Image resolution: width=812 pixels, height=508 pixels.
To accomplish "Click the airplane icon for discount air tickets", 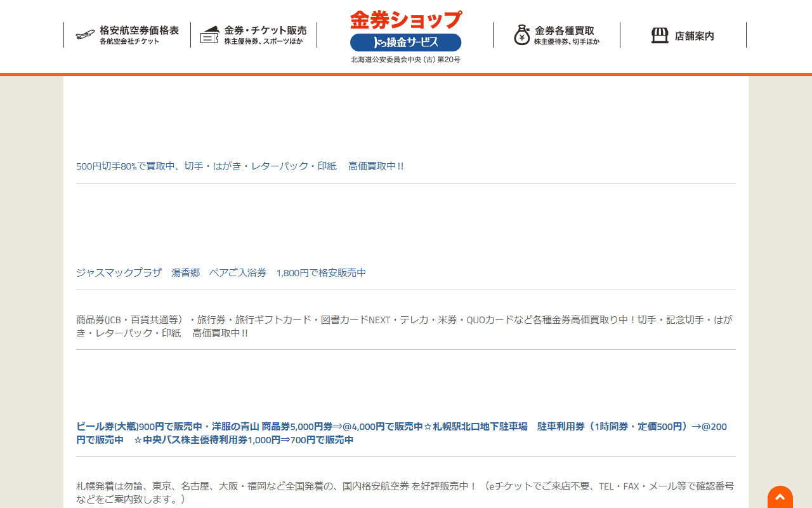I will [x=85, y=35].
